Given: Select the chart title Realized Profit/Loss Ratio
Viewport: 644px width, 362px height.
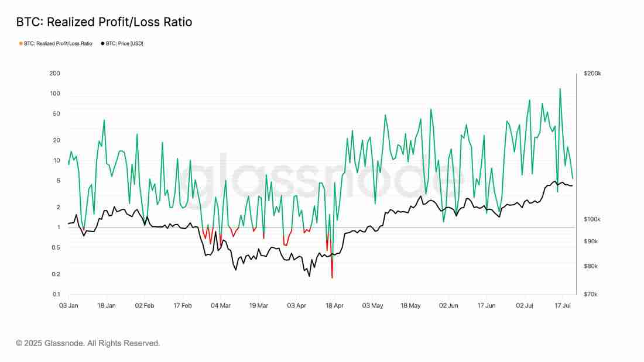Looking at the screenshot, I should click(104, 22).
